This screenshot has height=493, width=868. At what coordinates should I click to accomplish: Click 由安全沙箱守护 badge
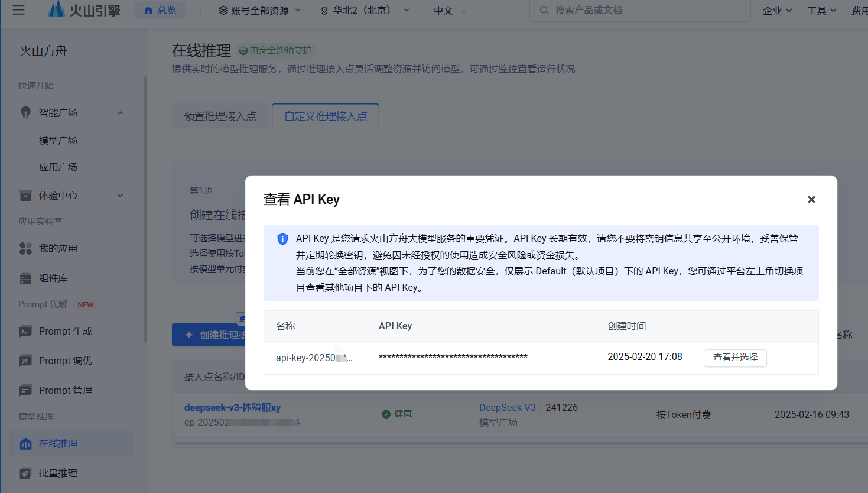[x=277, y=50]
